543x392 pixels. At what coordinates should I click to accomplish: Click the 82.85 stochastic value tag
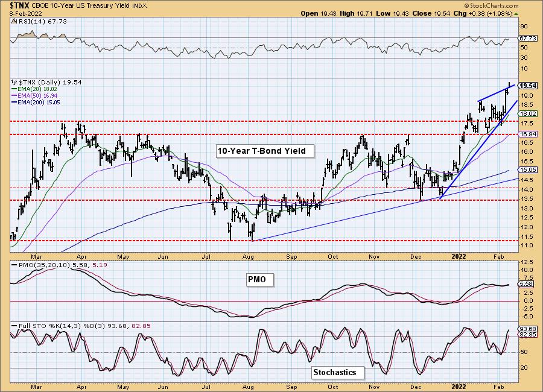(528, 335)
